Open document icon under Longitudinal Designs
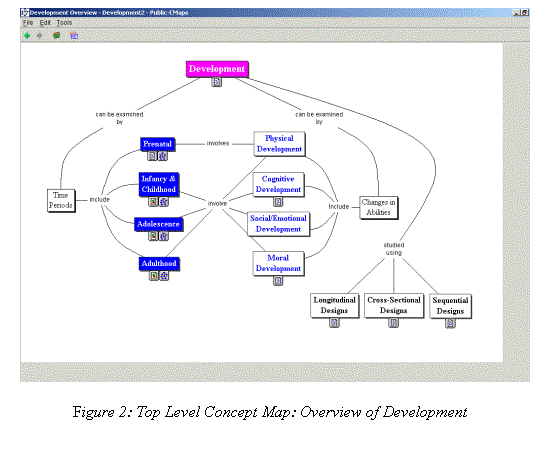 pos(334,323)
